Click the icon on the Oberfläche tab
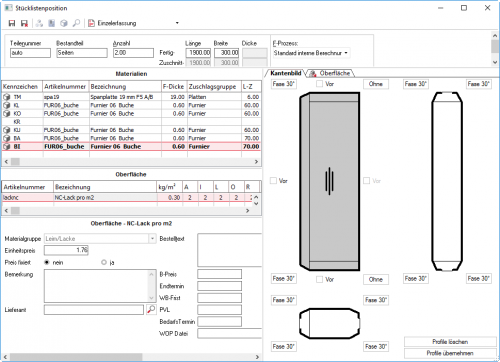This screenshot has height=362, width=500. [x=313, y=73]
